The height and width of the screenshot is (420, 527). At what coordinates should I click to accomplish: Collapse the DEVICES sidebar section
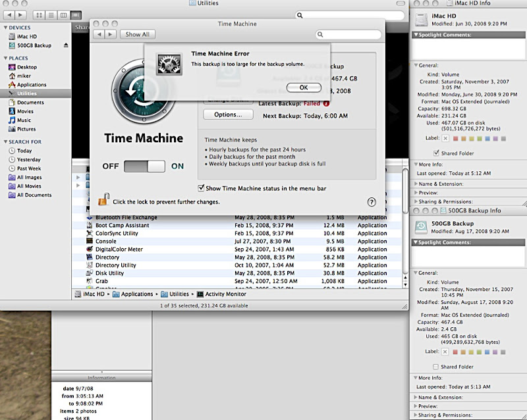[5, 28]
